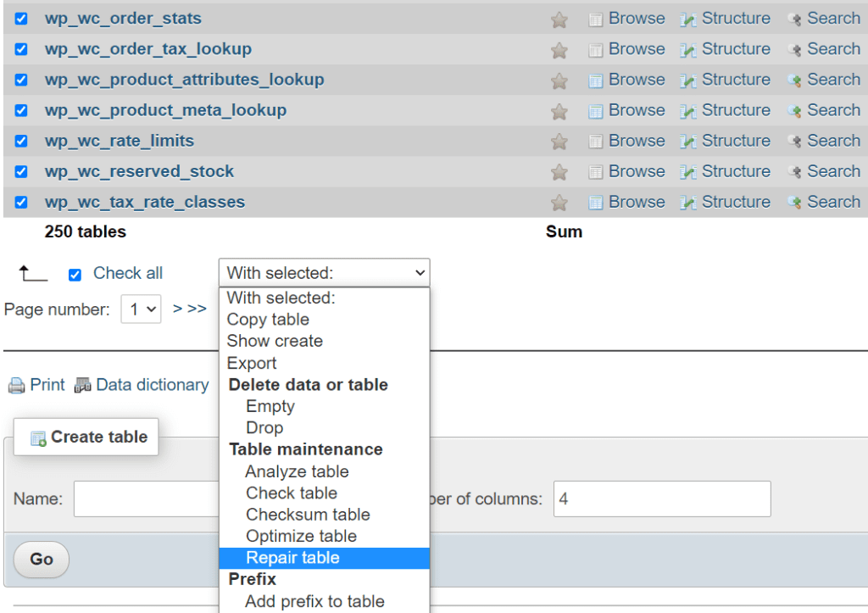Open the Data dictionary
The height and width of the screenshot is (613, 868).
point(152,384)
